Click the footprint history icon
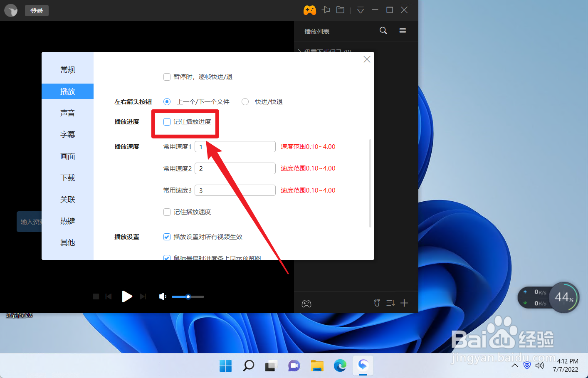 pyautogui.click(x=377, y=303)
